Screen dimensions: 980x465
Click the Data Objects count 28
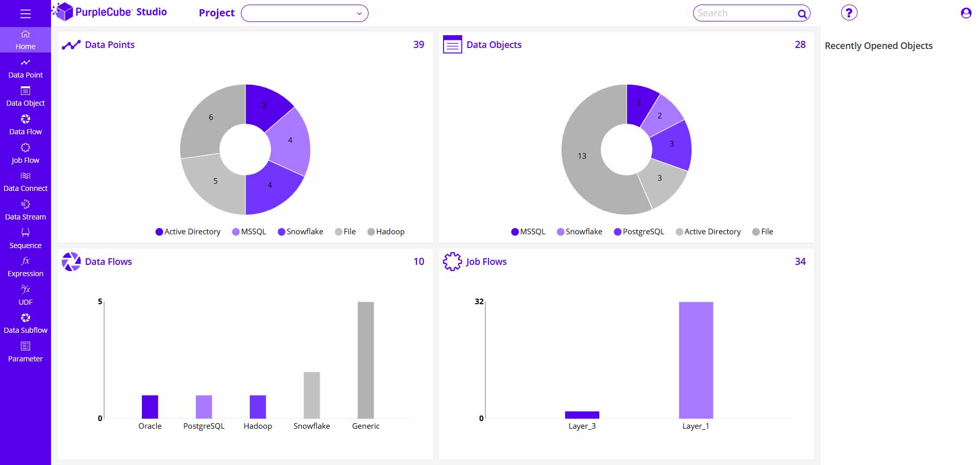coord(800,45)
